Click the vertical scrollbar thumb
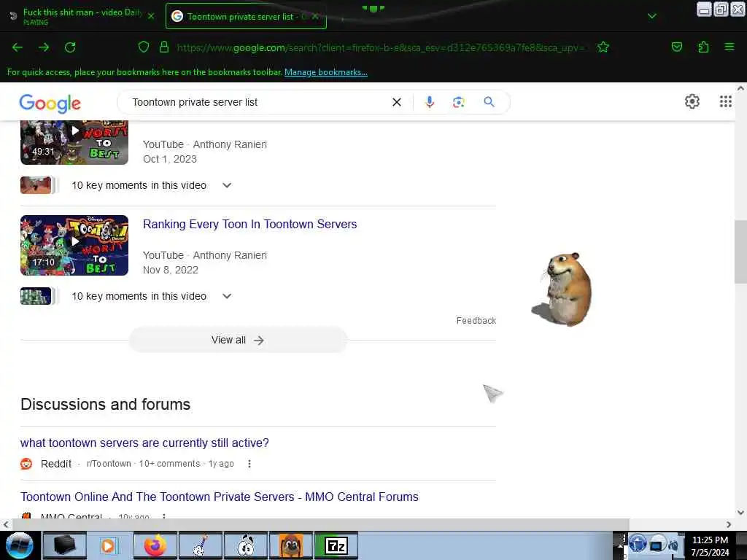The width and height of the screenshot is (747, 560). pos(740,252)
